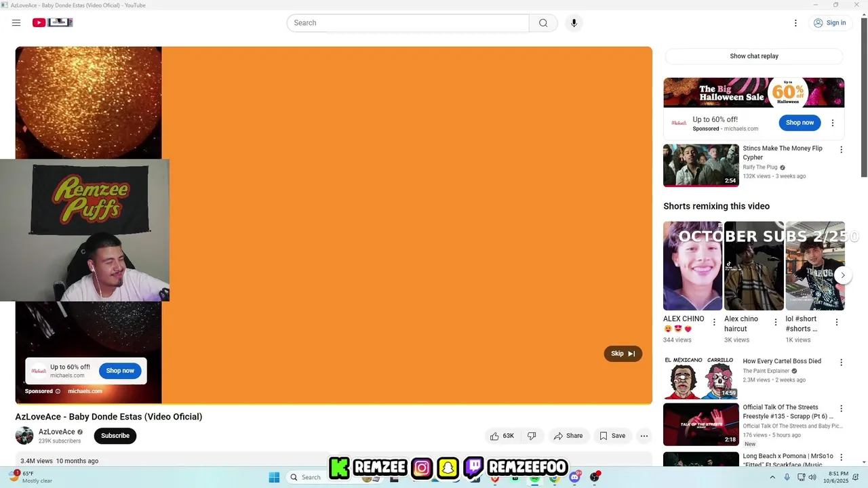Open The Paint Explainer channel
The width and height of the screenshot is (868, 488).
[x=766, y=371]
